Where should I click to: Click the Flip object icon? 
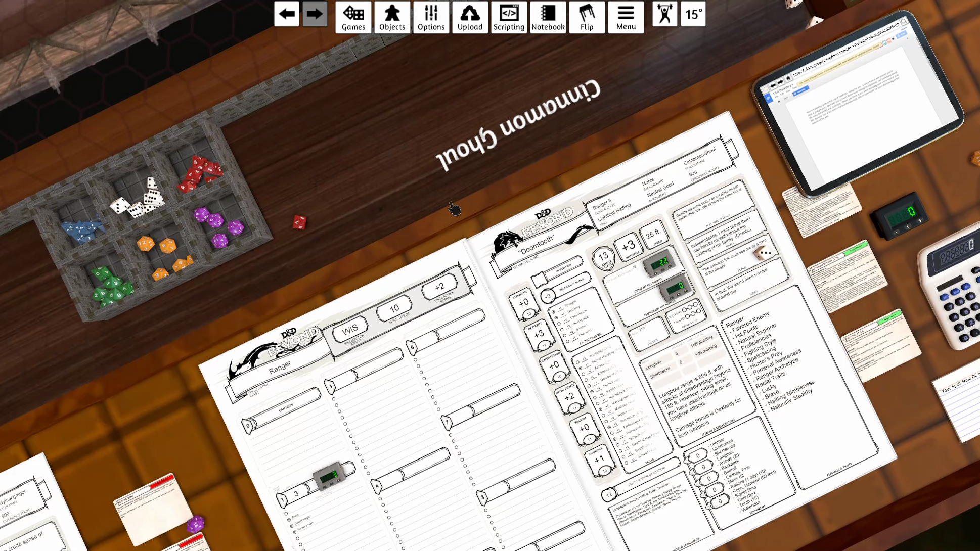click(x=587, y=16)
